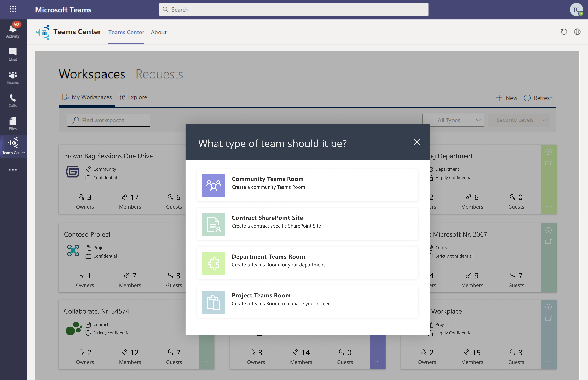
Task: Click the Refresh workspaces button
Action: (538, 98)
